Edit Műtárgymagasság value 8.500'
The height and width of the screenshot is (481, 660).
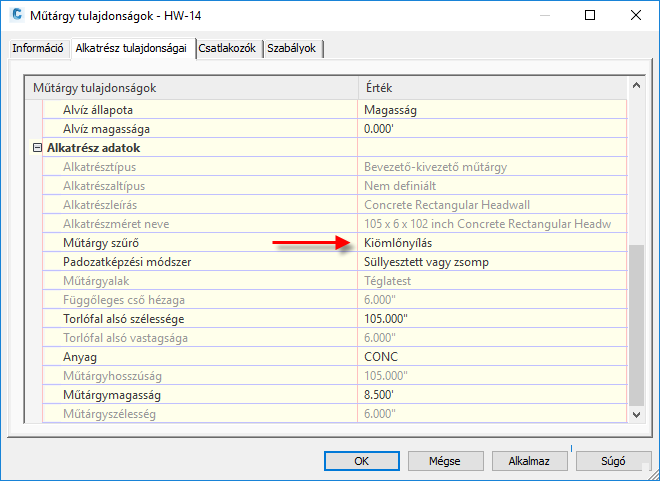pos(492,395)
